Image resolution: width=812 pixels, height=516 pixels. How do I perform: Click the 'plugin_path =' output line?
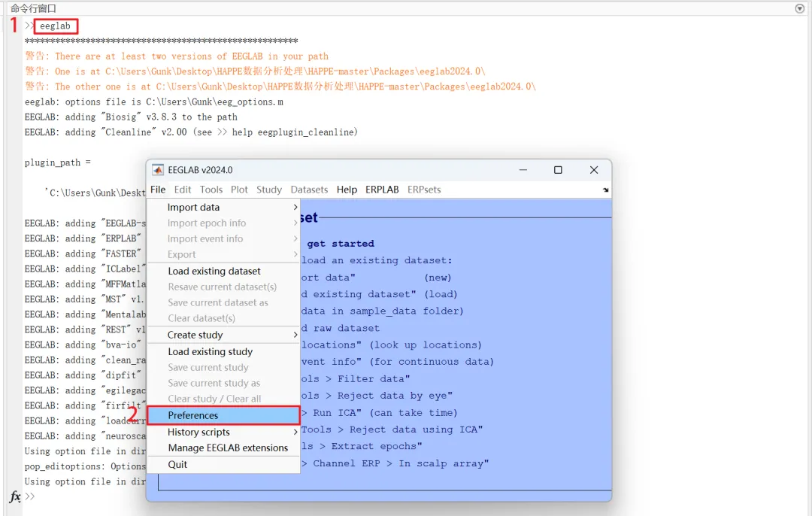[x=57, y=162]
